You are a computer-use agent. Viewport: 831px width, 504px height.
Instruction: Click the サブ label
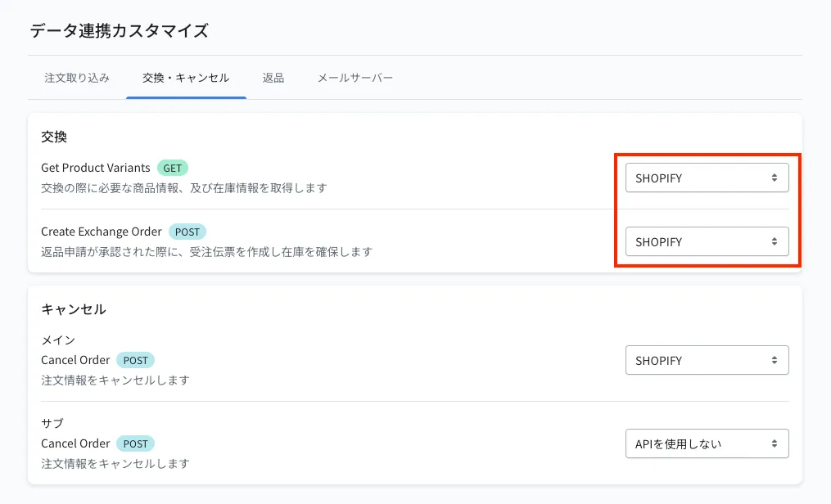(52, 424)
